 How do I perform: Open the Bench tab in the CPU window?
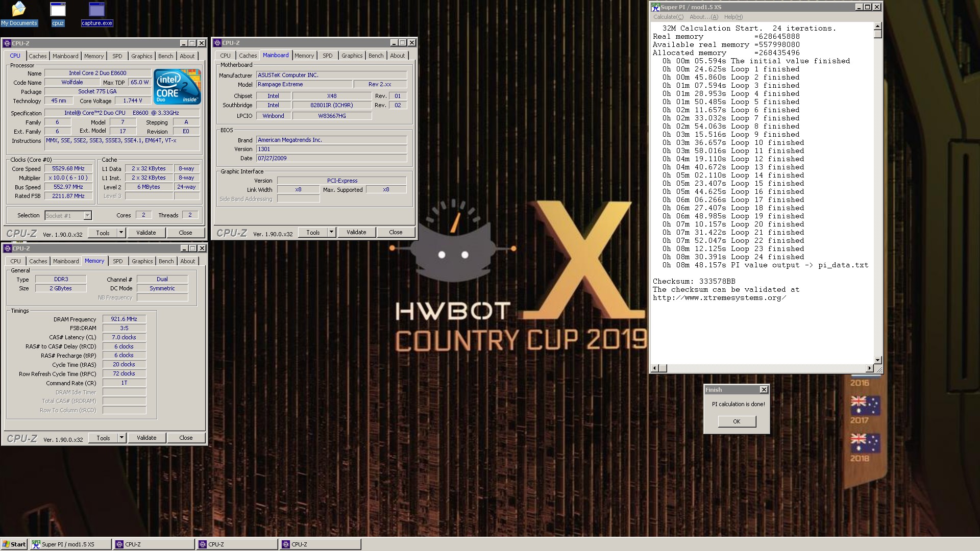click(x=165, y=56)
